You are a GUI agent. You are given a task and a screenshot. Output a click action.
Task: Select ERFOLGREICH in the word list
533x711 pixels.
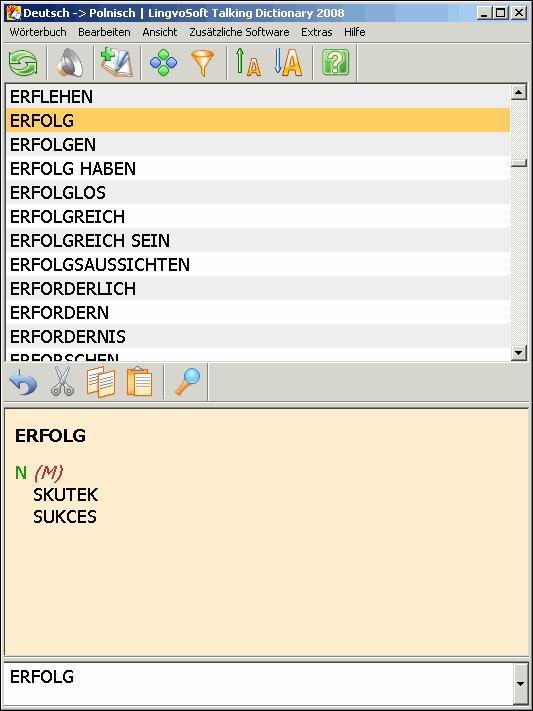coord(258,216)
